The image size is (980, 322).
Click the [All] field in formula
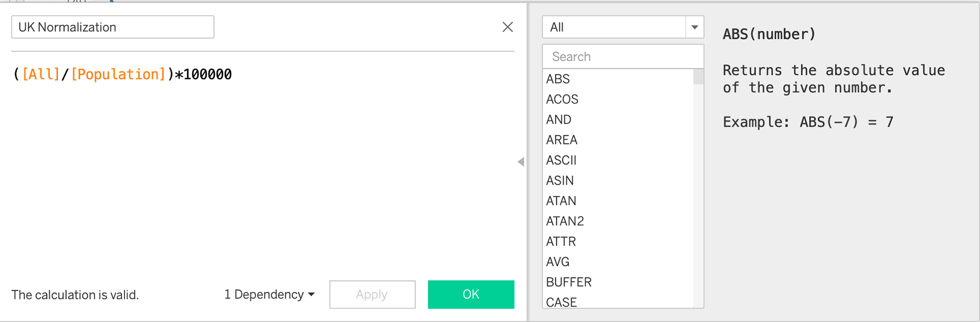click(41, 75)
